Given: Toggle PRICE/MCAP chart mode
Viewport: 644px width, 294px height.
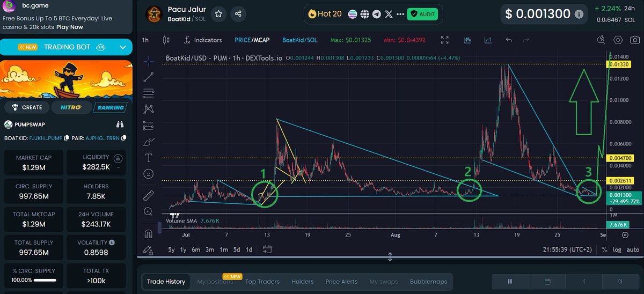Looking at the screenshot, I should click(x=252, y=40).
